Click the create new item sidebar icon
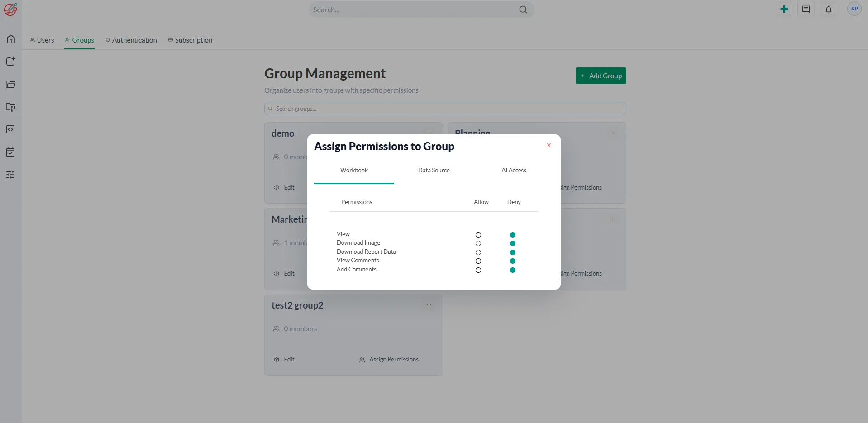Screen dimensions: 868x423 tap(11, 62)
